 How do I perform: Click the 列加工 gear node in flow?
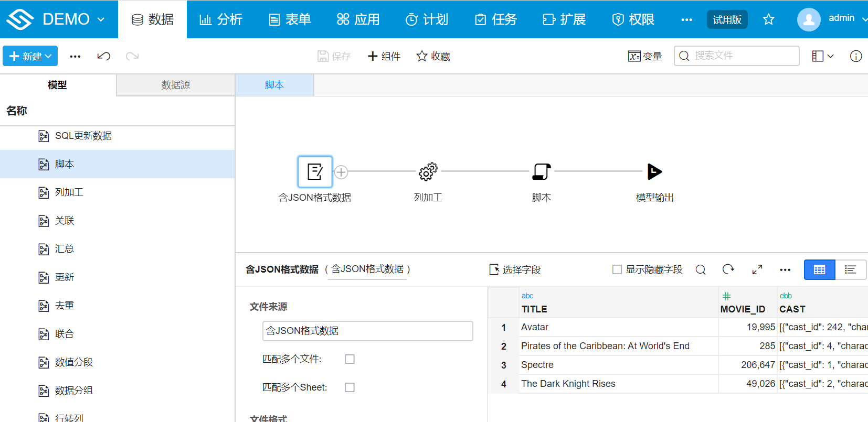[428, 171]
